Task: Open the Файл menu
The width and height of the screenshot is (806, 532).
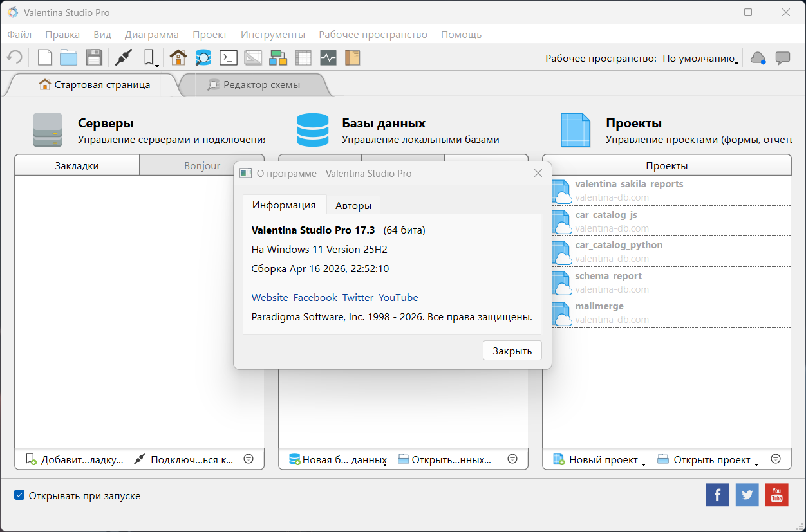Action: (x=20, y=35)
